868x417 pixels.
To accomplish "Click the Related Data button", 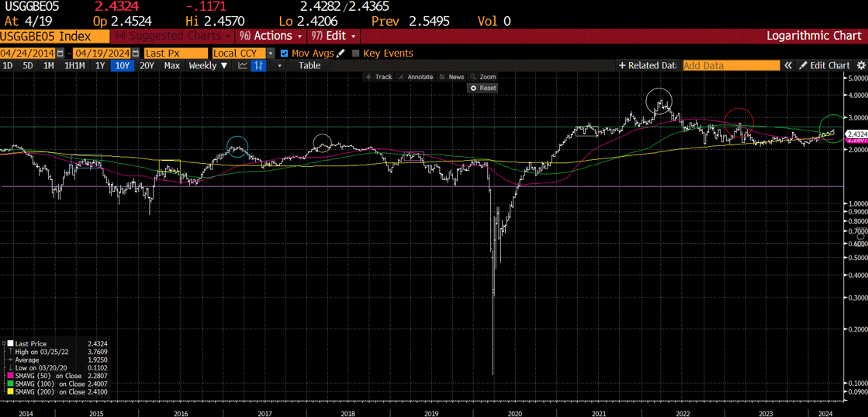I will coord(648,65).
